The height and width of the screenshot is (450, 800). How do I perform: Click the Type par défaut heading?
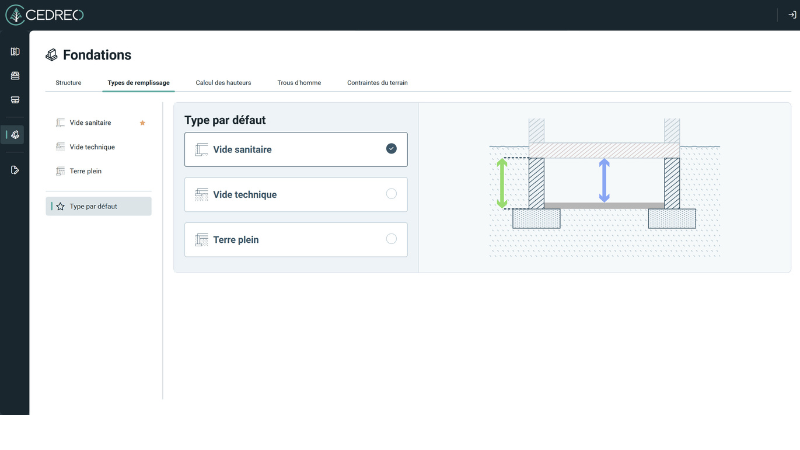pos(225,120)
